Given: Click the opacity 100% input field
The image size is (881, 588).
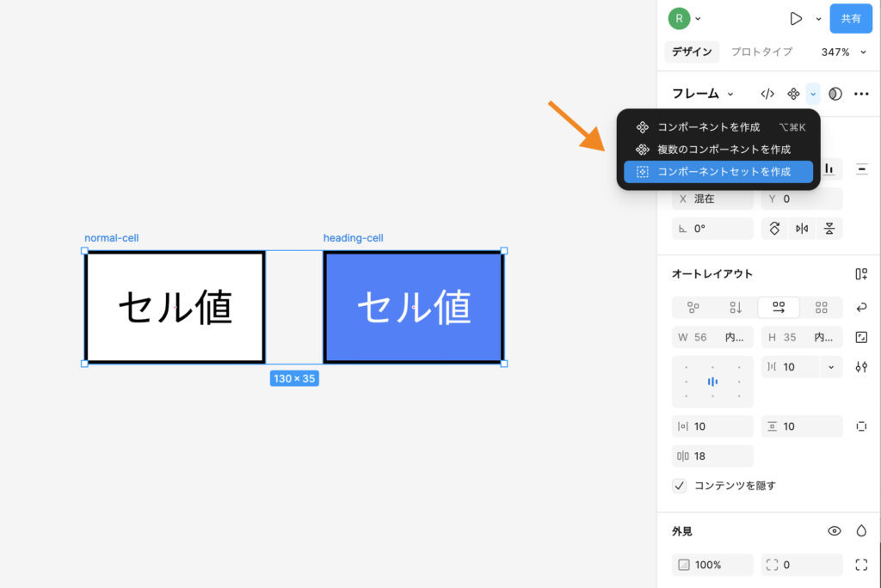Looking at the screenshot, I should point(712,565).
